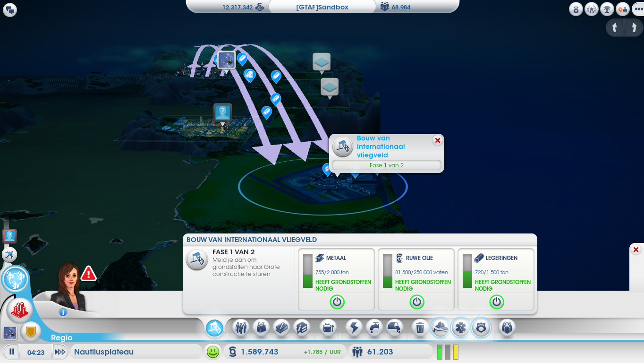
Task: Toggle power for Metaal shipments
Action: click(337, 302)
